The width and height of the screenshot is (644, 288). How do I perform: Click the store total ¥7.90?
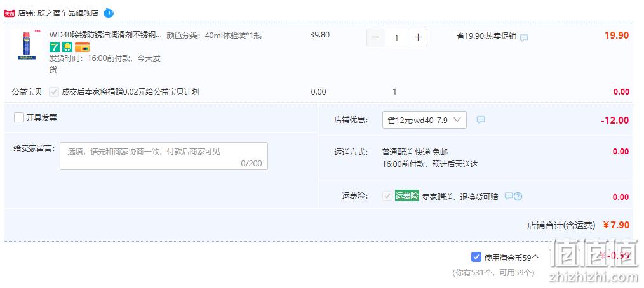tap(617, 225)
